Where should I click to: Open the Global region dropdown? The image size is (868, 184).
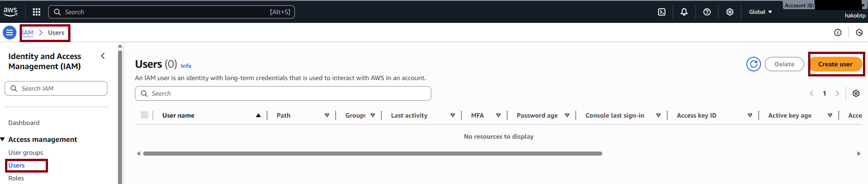pos(760,12)
